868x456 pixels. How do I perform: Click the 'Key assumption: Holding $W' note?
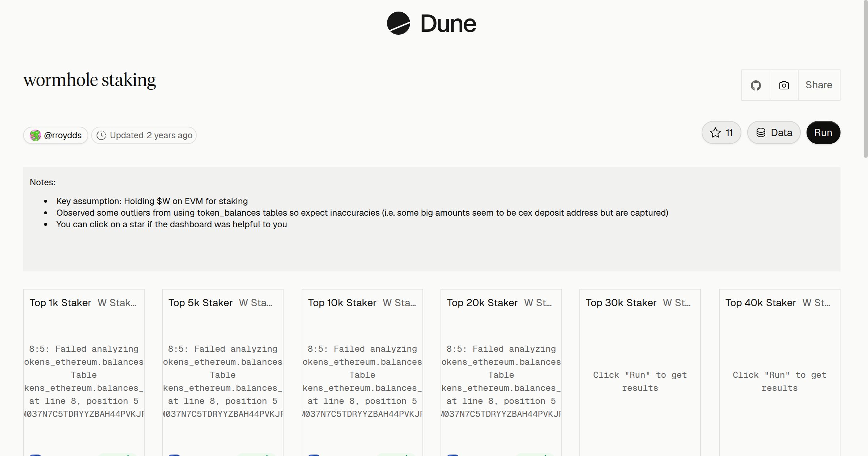pyautogui.click(x=152, y=201)
